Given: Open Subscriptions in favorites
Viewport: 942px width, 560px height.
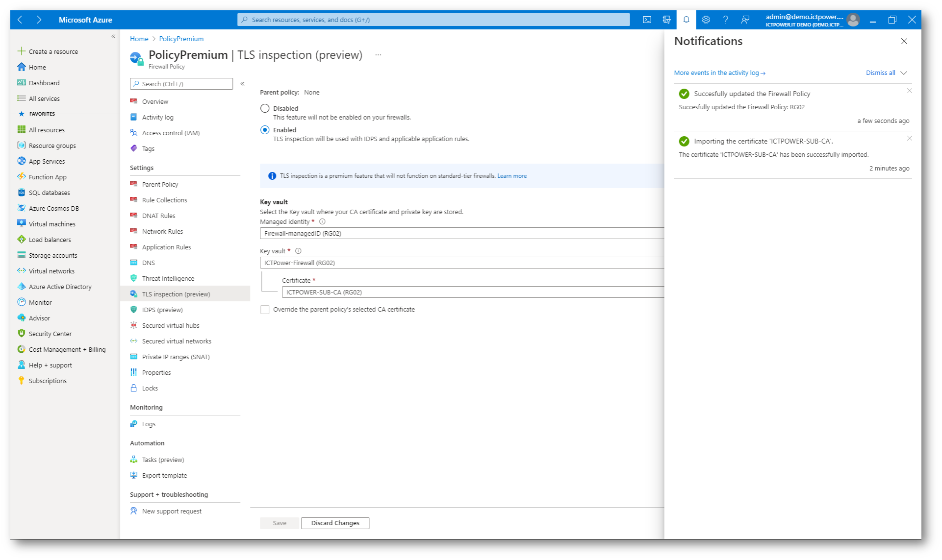Looking at the screenshot, I should click(48, 381).
